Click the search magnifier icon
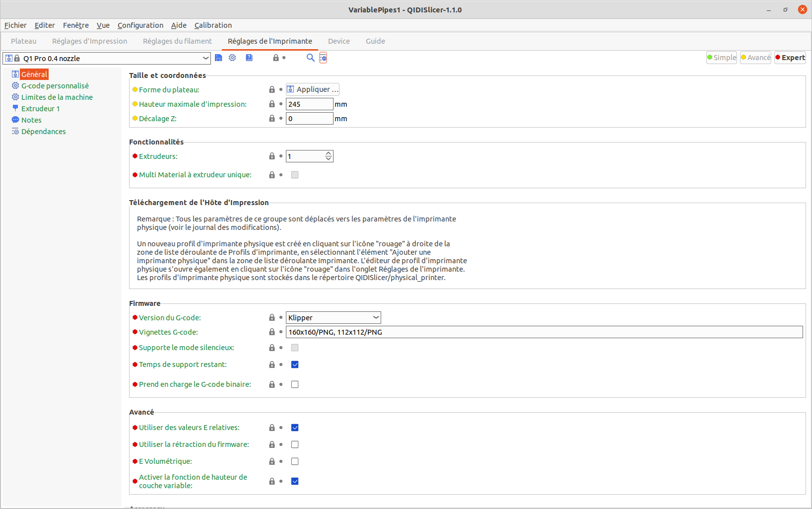This screenshot has height=509, width=812. pyautogui.click(x=310, y=58)
